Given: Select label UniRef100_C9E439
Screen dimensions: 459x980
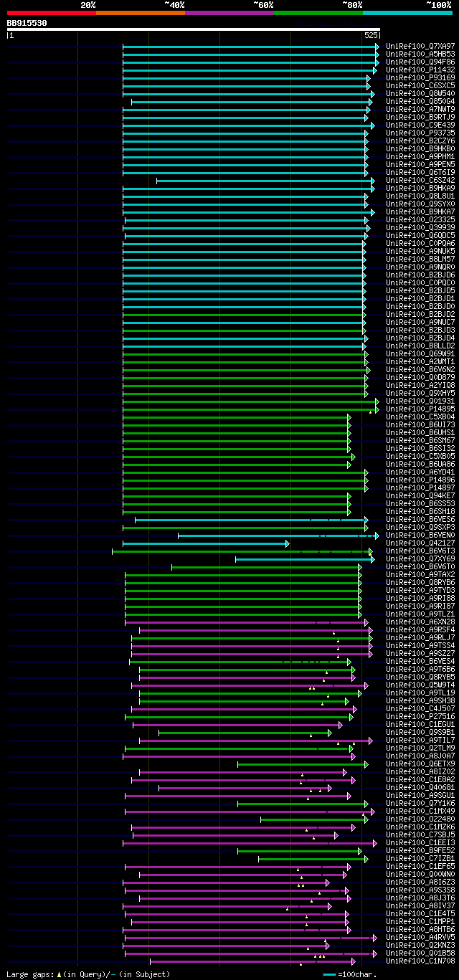Looking at the screenshot, I should coord(420,125).
